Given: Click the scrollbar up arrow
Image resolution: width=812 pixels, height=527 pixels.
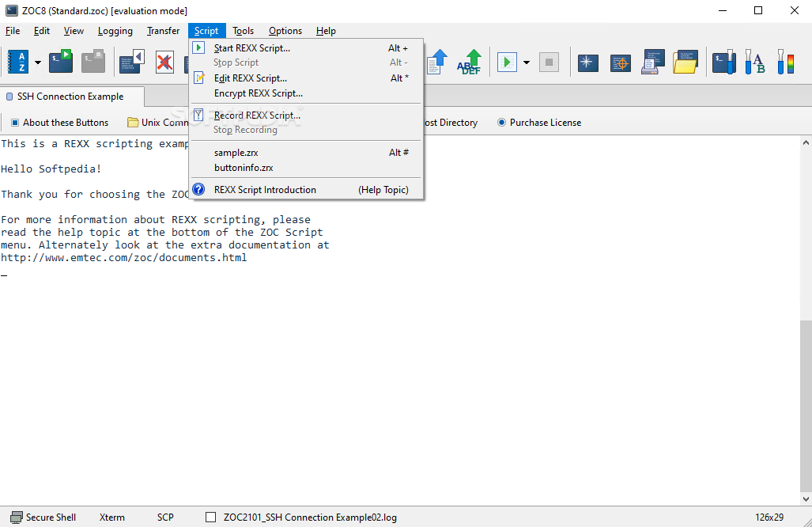Looking at the screenshot, I should [x=806, y=142].
